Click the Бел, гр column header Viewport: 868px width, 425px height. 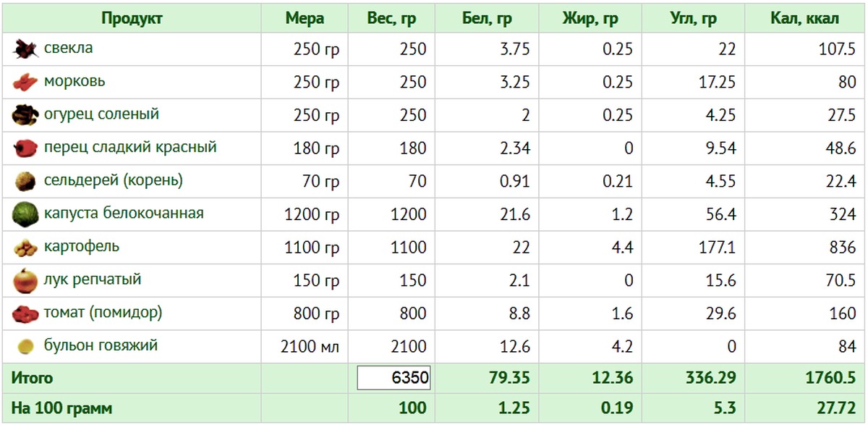coord(487,19)
